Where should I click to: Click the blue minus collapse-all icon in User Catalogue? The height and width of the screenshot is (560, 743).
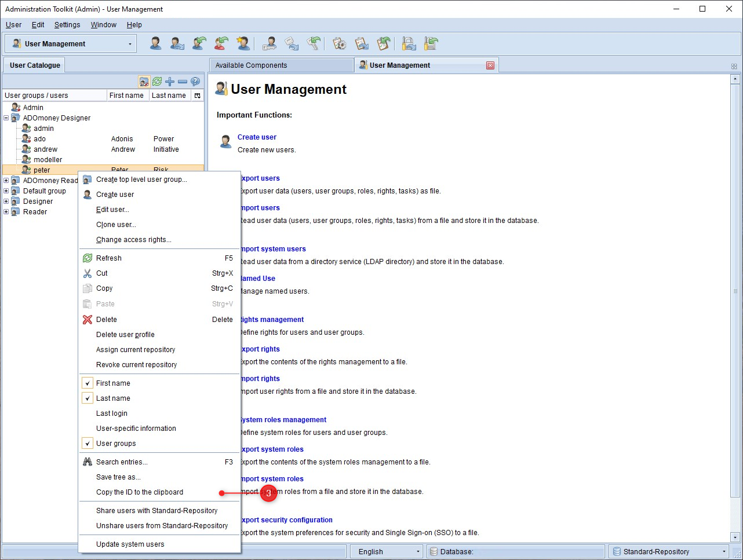[x=183, y=82]
